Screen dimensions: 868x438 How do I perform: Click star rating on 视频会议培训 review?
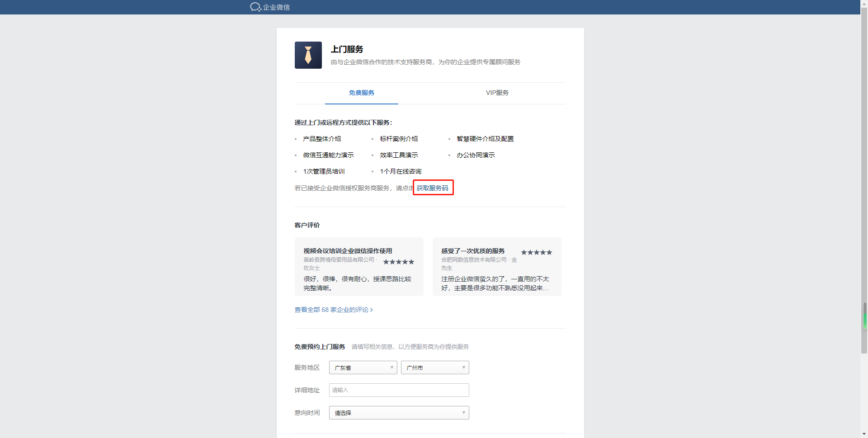[x=399, y=262]
